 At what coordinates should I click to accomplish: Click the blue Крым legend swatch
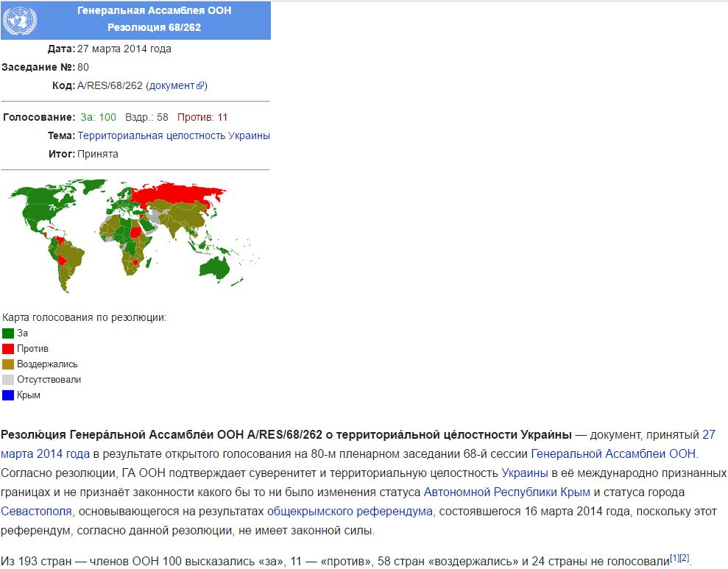click(x=8, y=395)
